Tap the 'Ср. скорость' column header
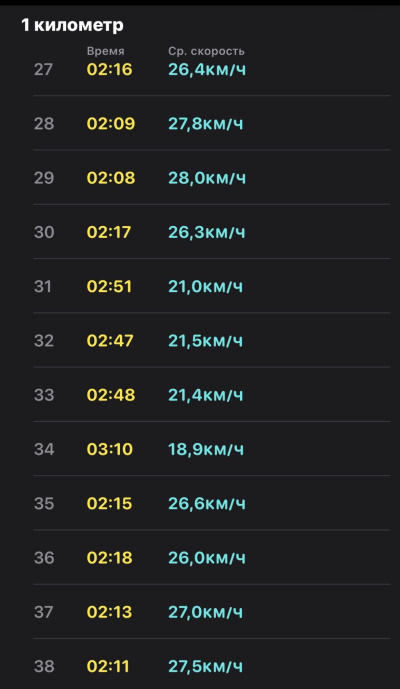 pyautogui.click(x=206, y=51)
